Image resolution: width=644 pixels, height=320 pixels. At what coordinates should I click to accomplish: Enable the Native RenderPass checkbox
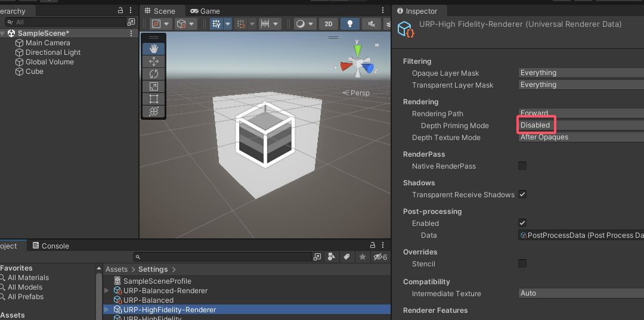[522, 166]
